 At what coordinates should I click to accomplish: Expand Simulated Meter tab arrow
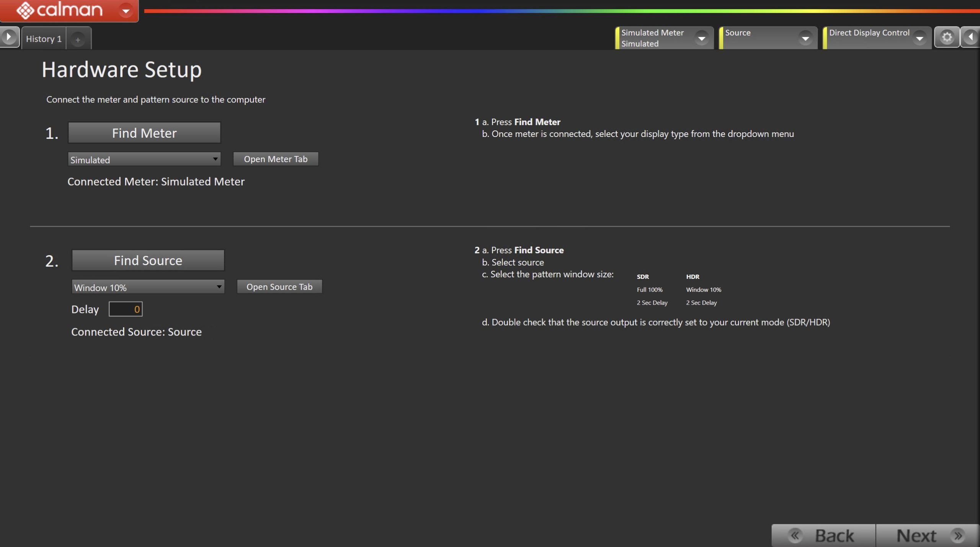[x=701, y=38]
